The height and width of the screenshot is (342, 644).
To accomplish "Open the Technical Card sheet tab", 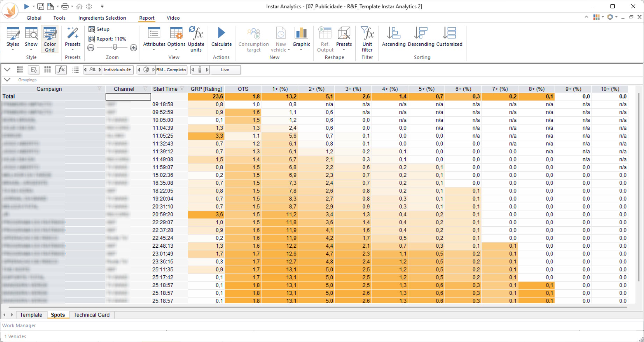I will pyautogui.click(x=91, y=315).
